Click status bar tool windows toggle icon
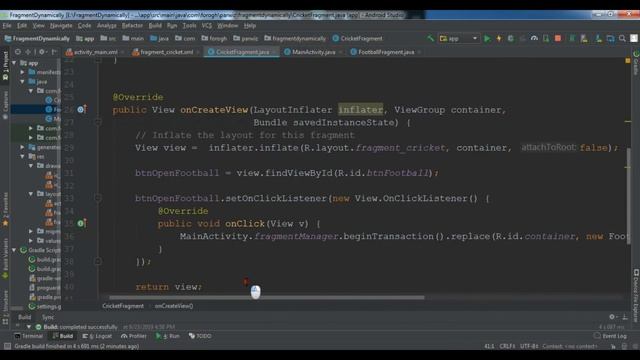640x360 pixels. [x=7, y=346]
